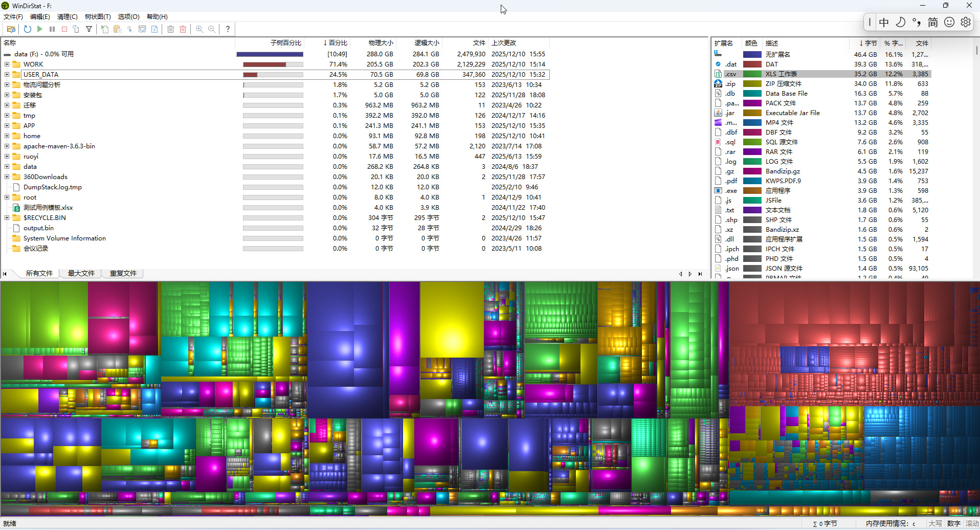980x530 pixels.
Task: Click the properties info page icon
Action: tap(154, 29)
